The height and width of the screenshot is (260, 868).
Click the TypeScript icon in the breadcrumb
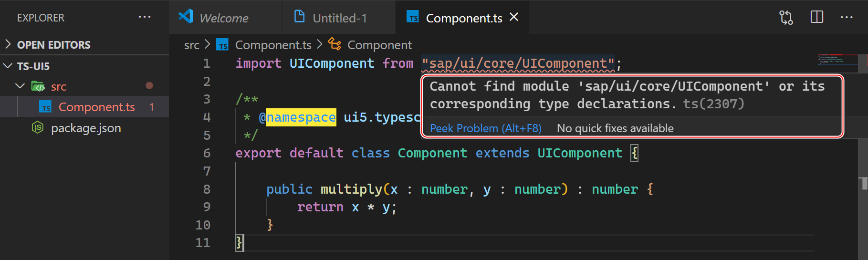[222, 45]
